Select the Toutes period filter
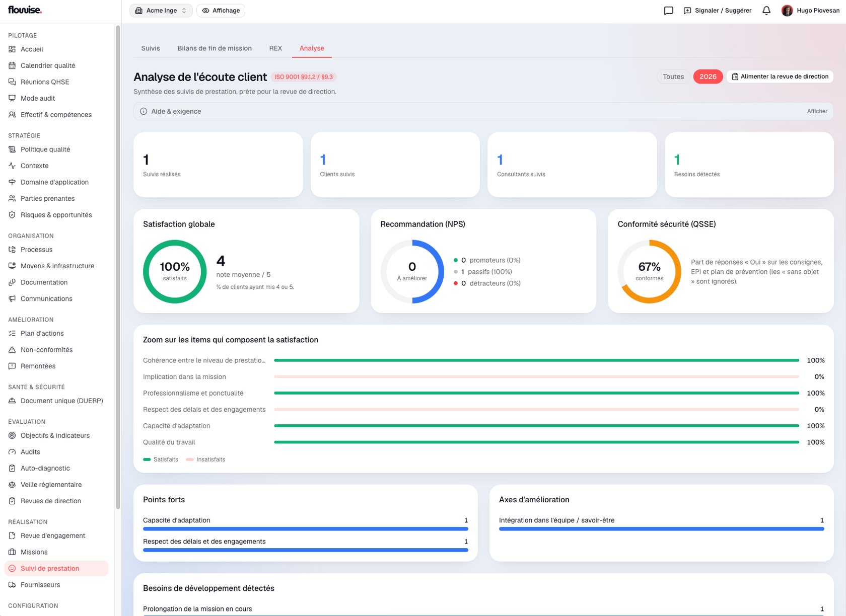The height and width of the screenshot is (616, 846). tap(673, 76)
